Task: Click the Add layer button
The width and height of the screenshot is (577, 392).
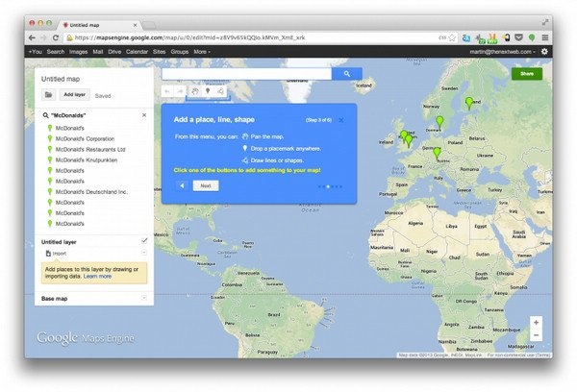Action: [75, 95]
